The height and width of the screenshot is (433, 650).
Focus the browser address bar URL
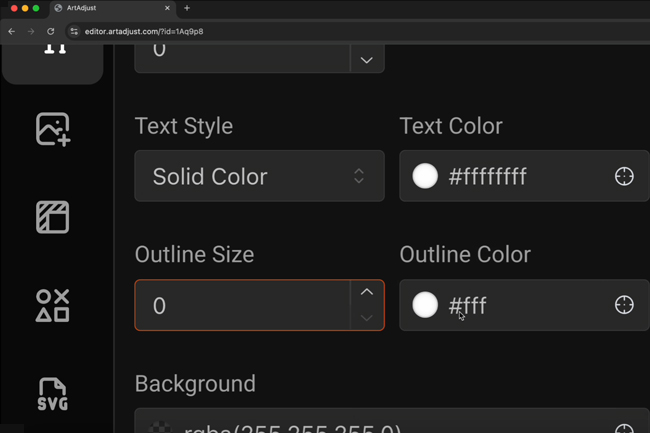[300, 31]
